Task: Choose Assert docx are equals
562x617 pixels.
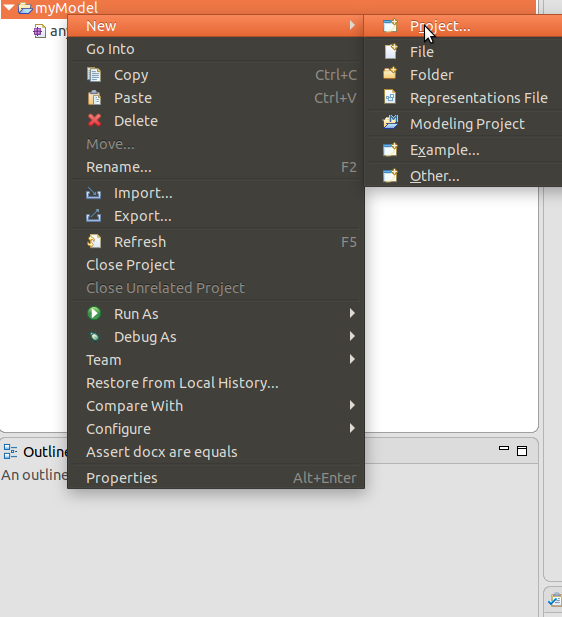Action: 216,452
